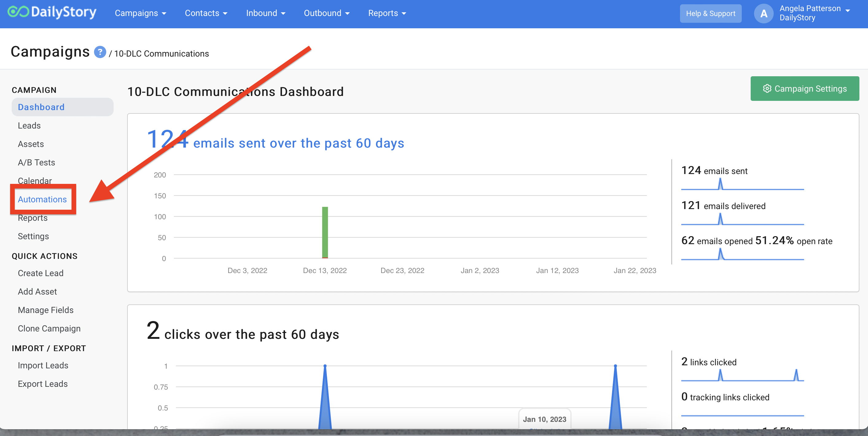Image resolution: width=868 pixels, height=436 pixels.
Task: Click Import Leads
Action: (43, 365)
